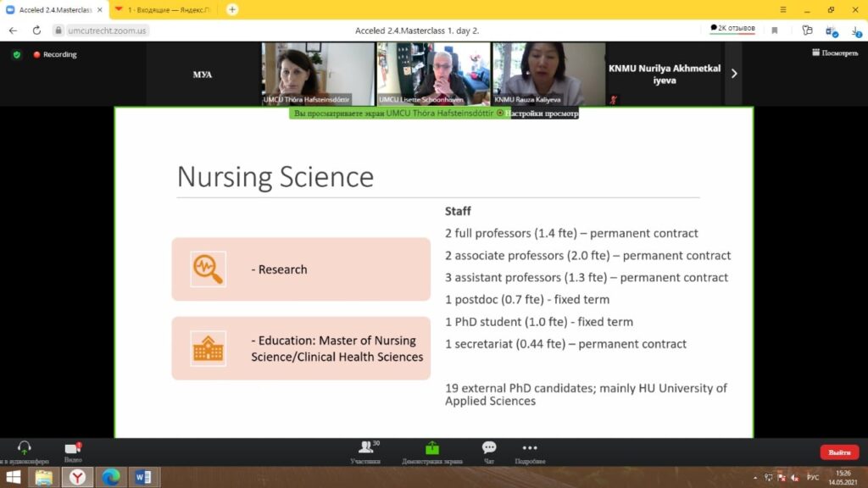Click the headphone join audio icon
This screenshot has width=868, height=488.
tap(24, 449)
